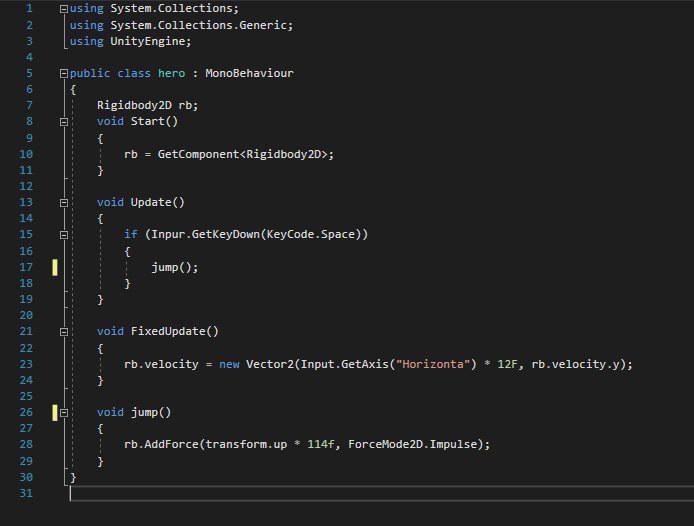Viewport: 694px width, 526px height.
Task: Collapse the hero class definition
Action: point(64,73)
